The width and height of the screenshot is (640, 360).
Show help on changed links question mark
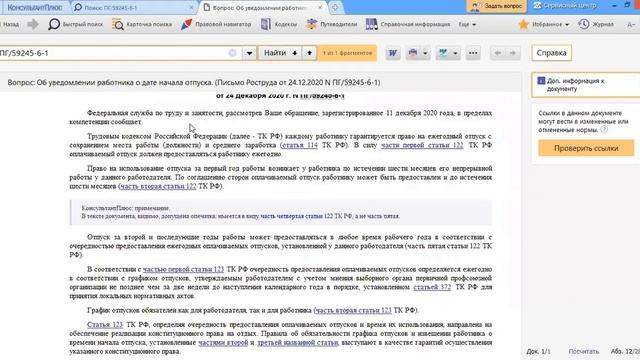604,130
